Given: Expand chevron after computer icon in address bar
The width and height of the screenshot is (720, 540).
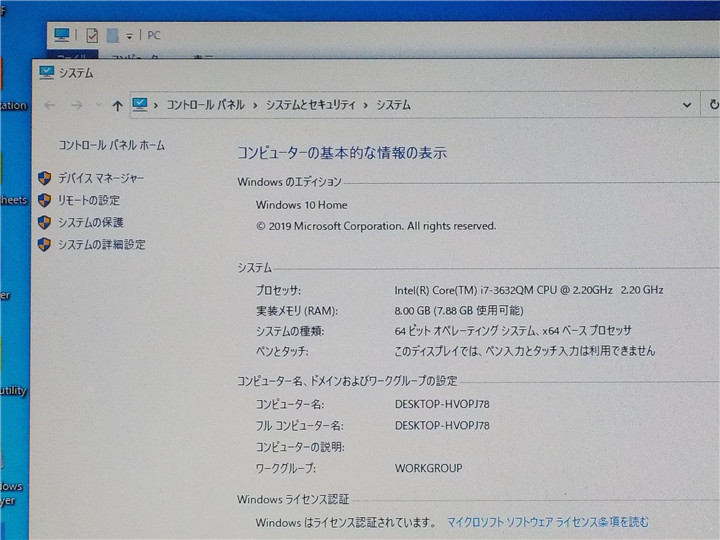Looking at the screenshot, I should coord(156,106).
